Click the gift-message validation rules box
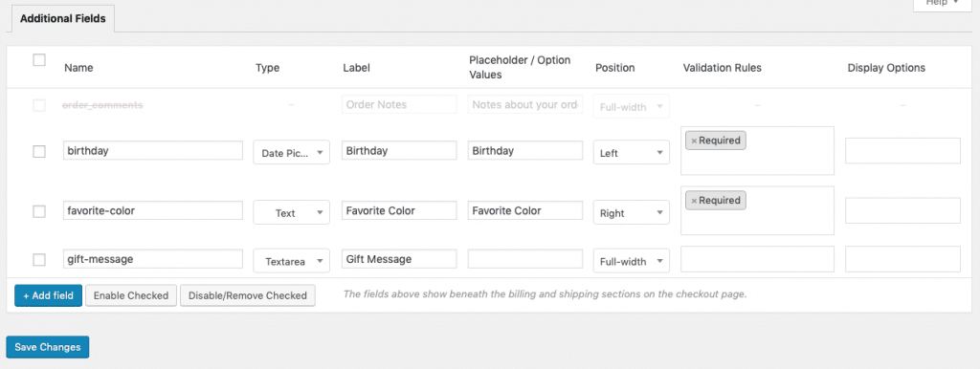 (758, 259)
